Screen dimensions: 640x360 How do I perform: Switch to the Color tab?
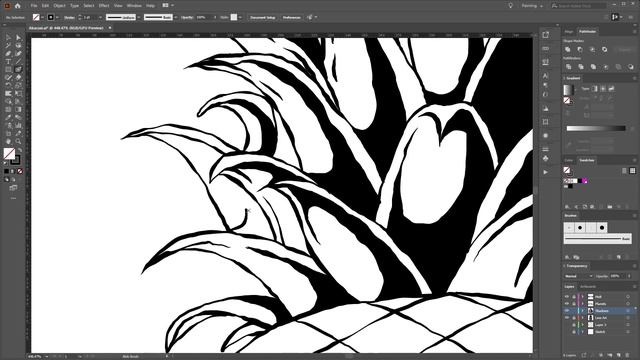(569, 160)
